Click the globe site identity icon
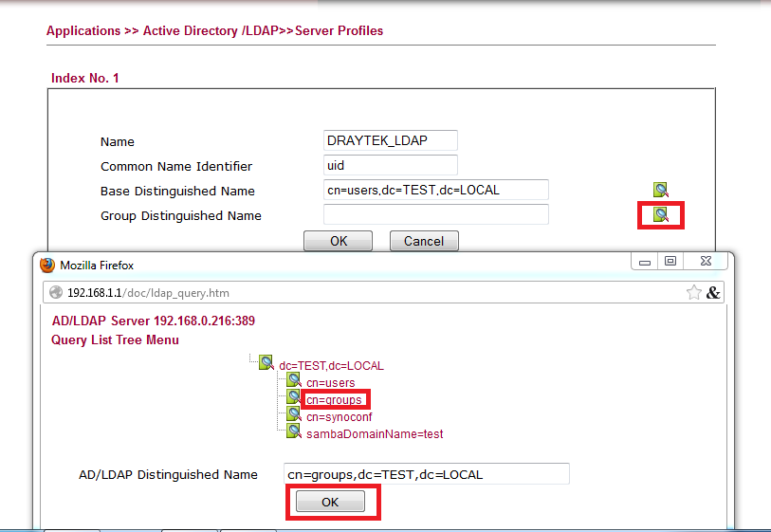Image resolution: width=771 pixels, height=532 pixels. coord(56,293)
